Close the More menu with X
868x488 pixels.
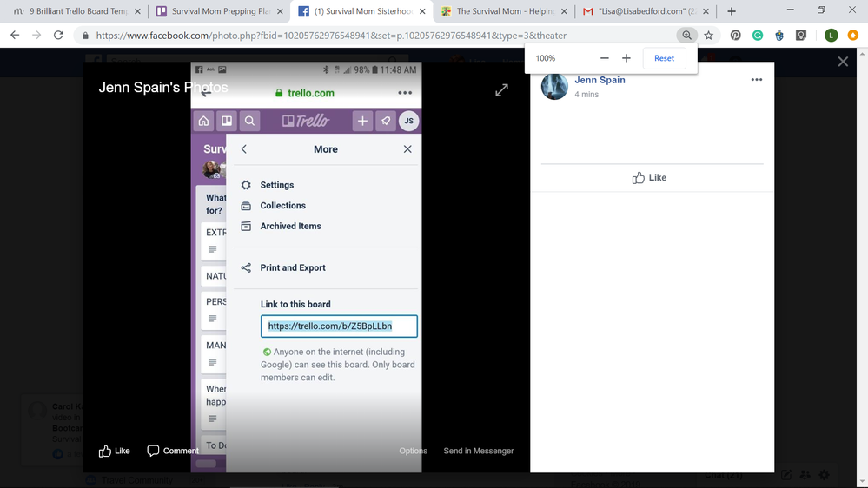coord(407,149)
